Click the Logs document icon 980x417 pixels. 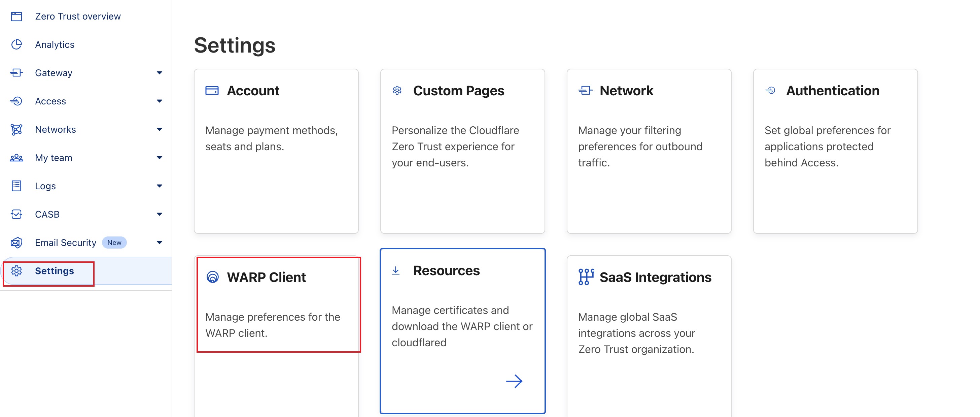16,186
